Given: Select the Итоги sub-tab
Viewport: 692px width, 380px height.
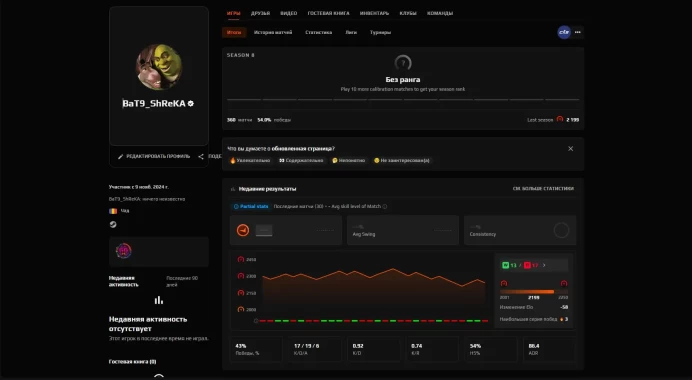Looking at the screenshot, I should tap(234, 32).
